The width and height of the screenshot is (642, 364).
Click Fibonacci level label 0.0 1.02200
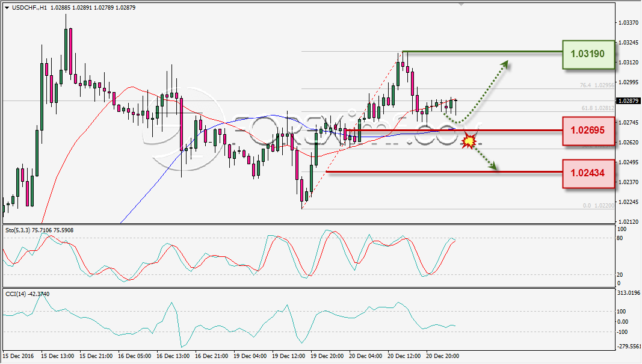599,206
